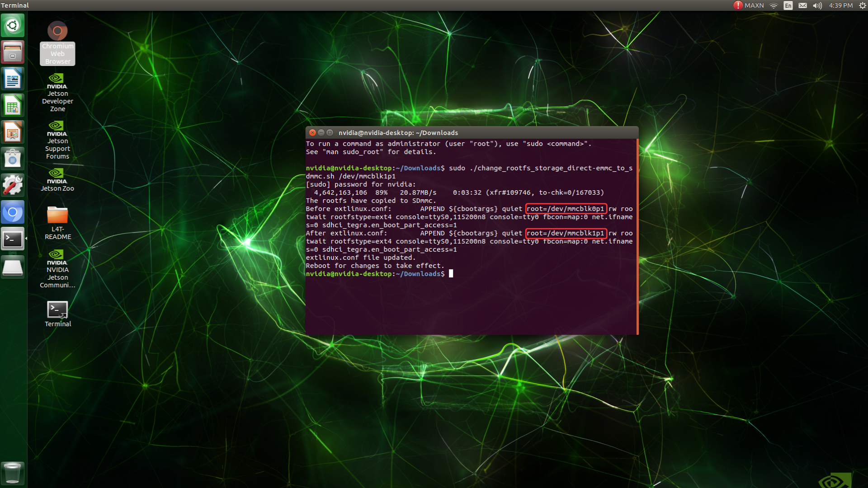Open En keyboard input menu
This screenshot has width=868, height=488.
(x=788, y=5)
